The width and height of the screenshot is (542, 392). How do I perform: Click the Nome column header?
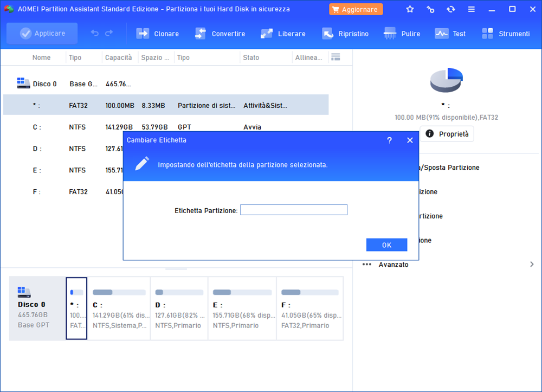pos(42,57)
